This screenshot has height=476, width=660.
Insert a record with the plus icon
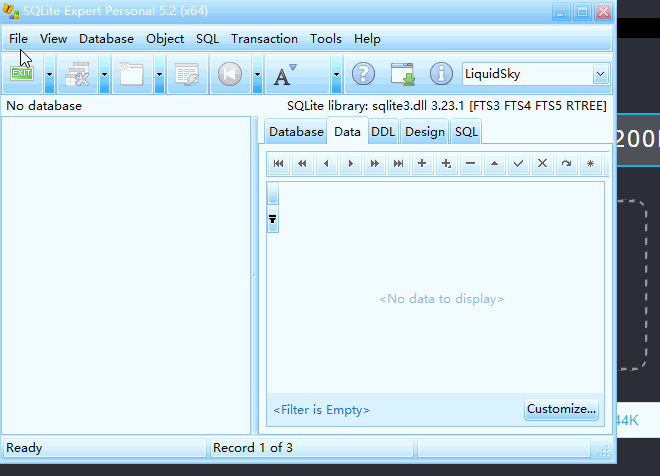click(422, 163)
